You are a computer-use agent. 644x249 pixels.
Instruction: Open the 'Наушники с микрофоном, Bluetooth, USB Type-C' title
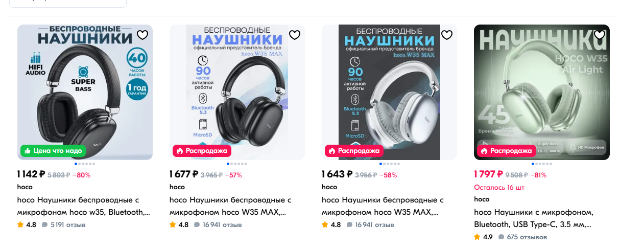click(533, 218)
